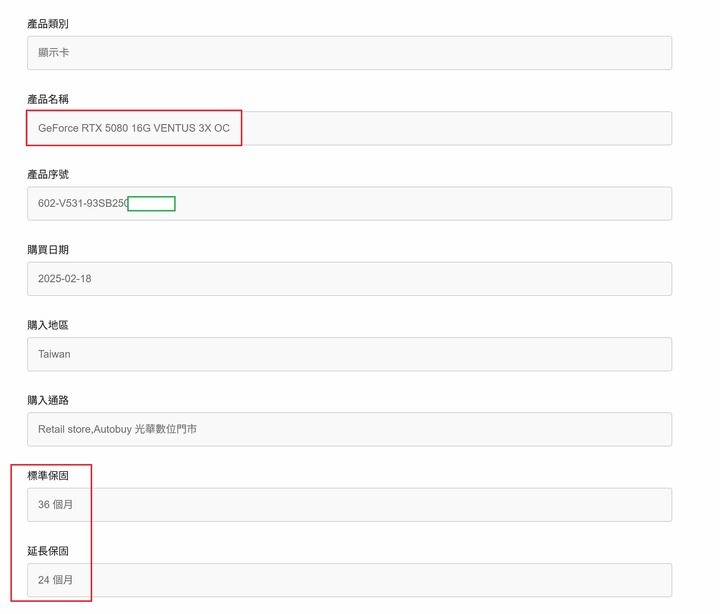Click the 購入地區 label text

click(x=48, y=325)
